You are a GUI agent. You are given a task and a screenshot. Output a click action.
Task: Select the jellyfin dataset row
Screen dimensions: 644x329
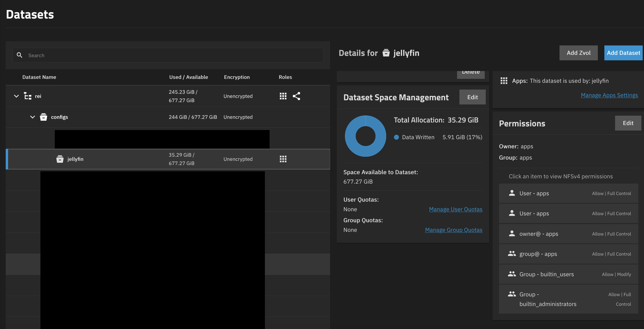coord(168,159)
